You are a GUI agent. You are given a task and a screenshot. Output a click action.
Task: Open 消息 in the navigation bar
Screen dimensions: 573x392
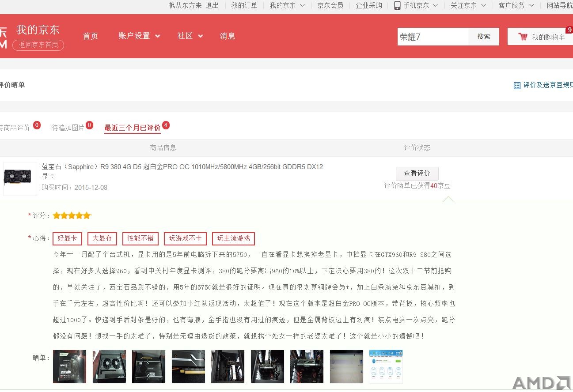(x=228, y=36)
